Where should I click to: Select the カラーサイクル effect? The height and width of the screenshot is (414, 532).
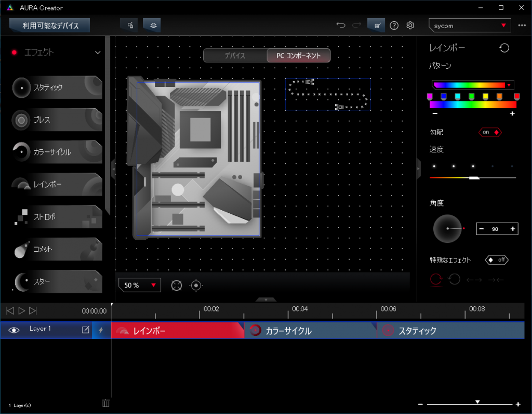tap(57, 152)
